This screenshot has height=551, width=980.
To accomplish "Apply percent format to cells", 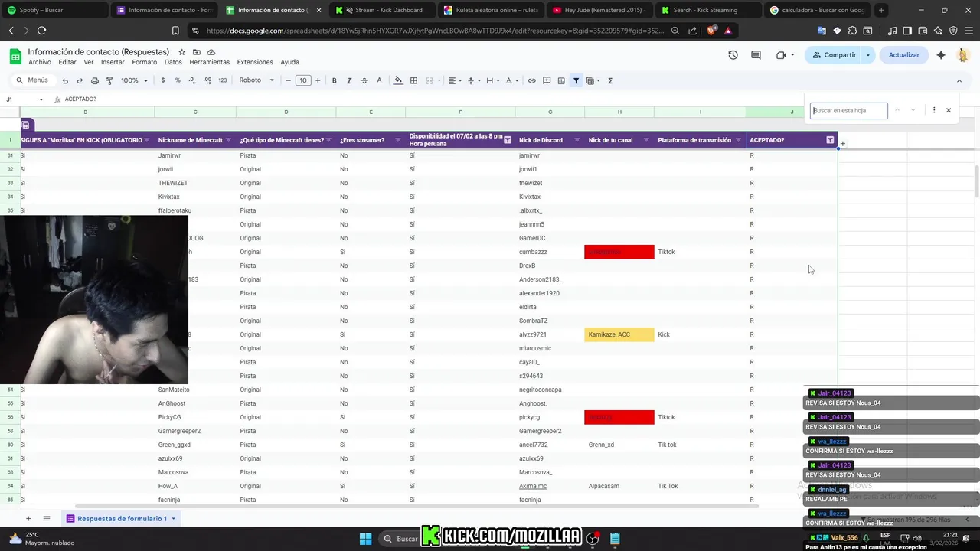I will [178, 80].
